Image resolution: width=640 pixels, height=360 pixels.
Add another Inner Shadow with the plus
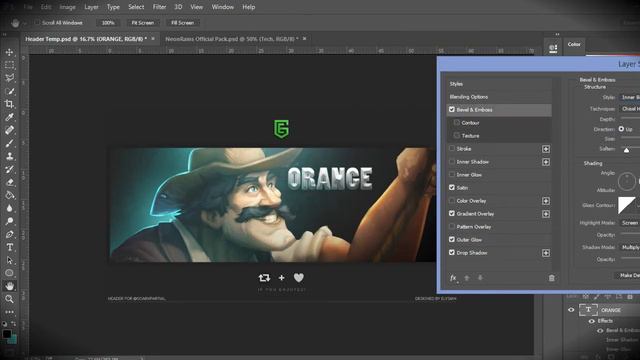(546, 162)
